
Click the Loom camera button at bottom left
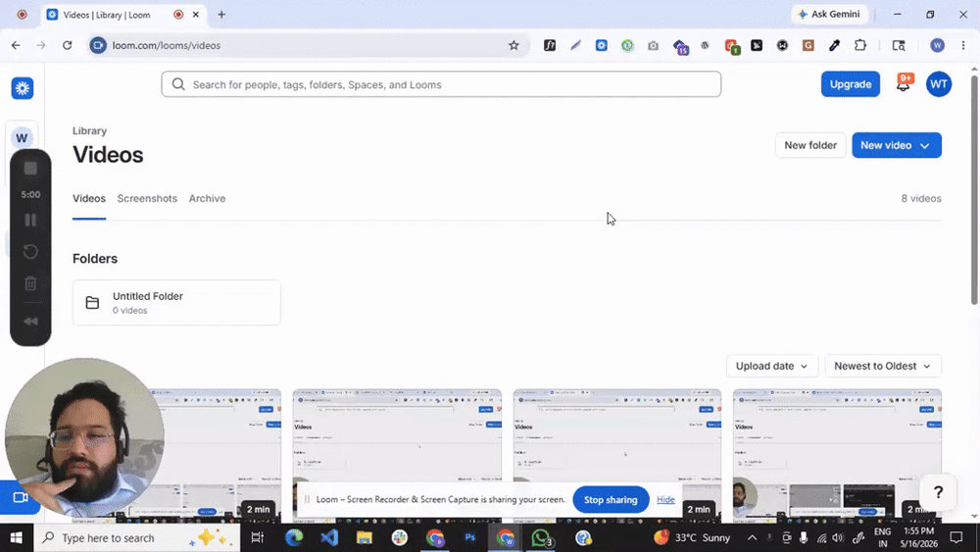click(20, 498)
